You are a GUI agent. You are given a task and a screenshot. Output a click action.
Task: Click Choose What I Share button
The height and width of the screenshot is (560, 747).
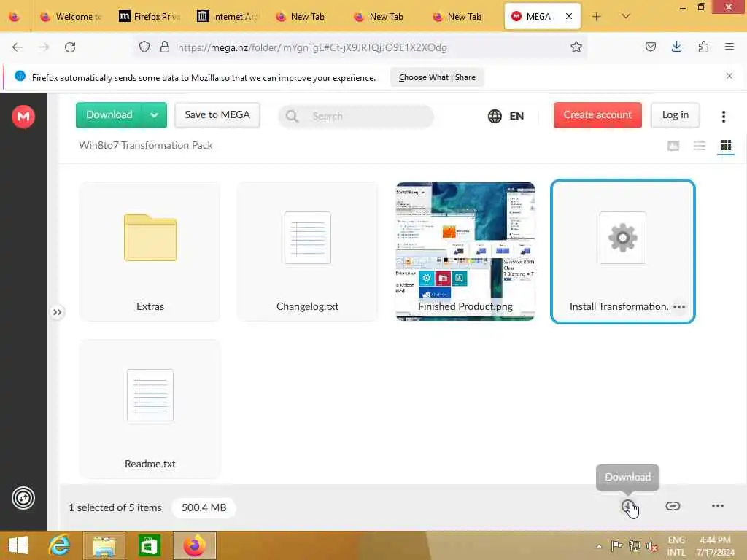(x=437, y=77)
